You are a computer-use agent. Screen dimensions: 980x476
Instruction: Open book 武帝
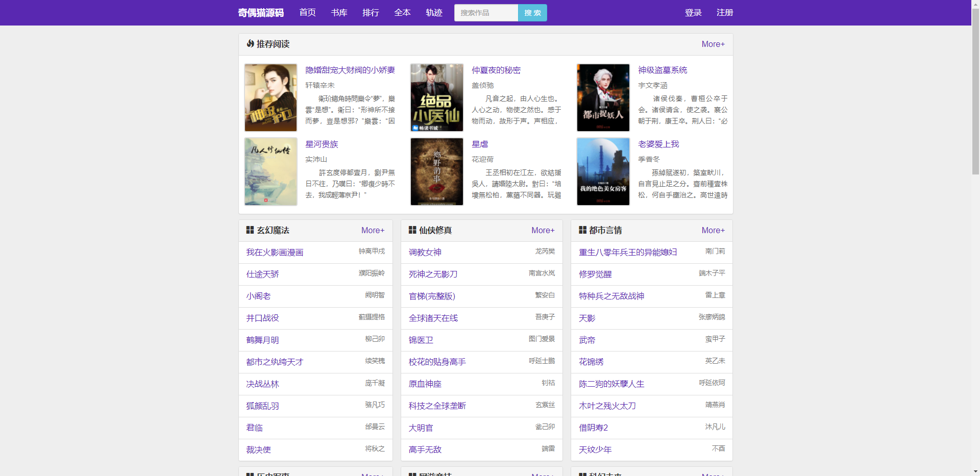[587, 340]
